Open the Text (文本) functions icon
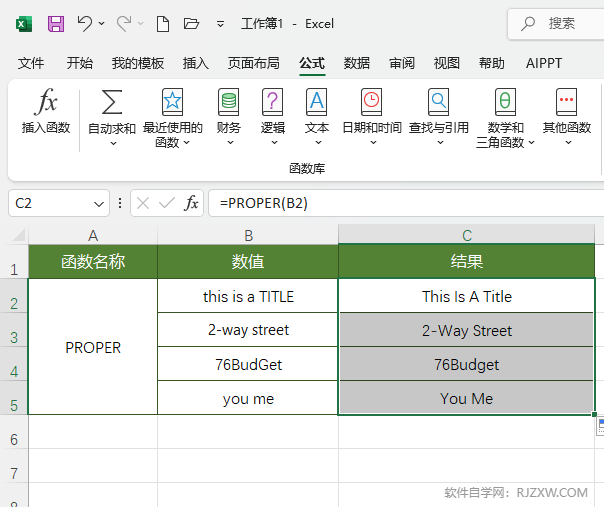Image resolution: width=604 pixels, height=507 pixels. [x=316, y=102]
